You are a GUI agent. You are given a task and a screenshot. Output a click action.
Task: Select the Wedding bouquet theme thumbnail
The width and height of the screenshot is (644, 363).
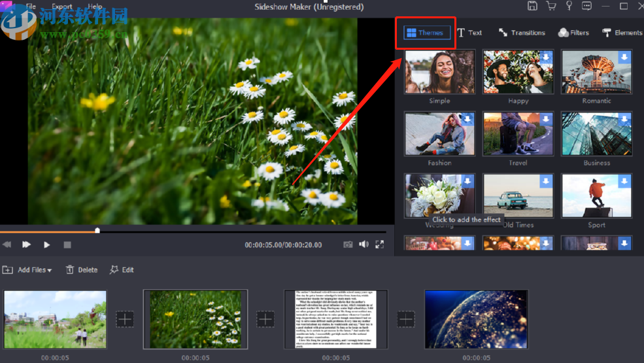tap(439, 196)
